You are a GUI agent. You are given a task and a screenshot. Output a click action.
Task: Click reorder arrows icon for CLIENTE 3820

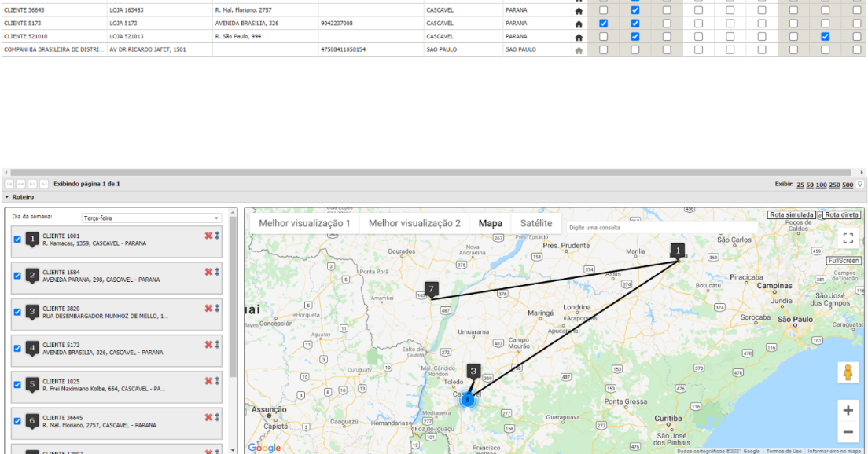pos(217,309)
